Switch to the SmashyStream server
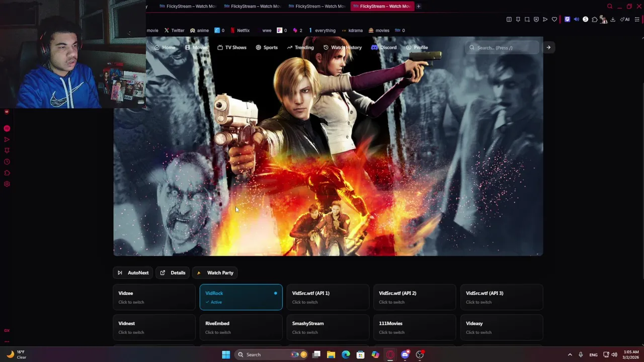The height and width of the screenshot is (362, 644). click(328, 327)
